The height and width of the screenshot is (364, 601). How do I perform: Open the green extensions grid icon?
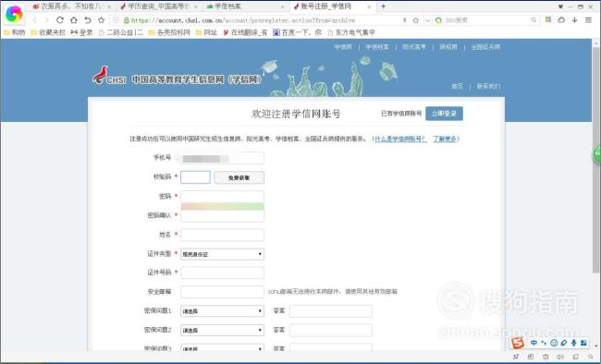pyautogui.click(x=548, y=19)
